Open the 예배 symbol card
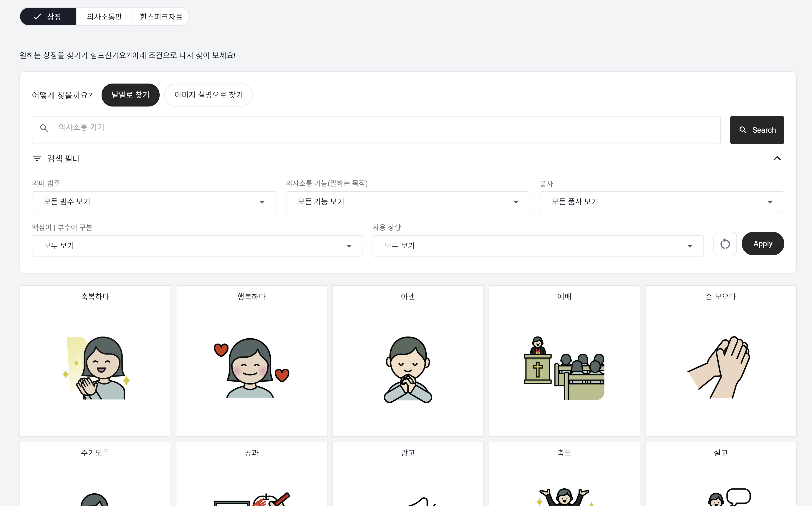The width and height of the screenshot is (812, 506). [564, 361]
